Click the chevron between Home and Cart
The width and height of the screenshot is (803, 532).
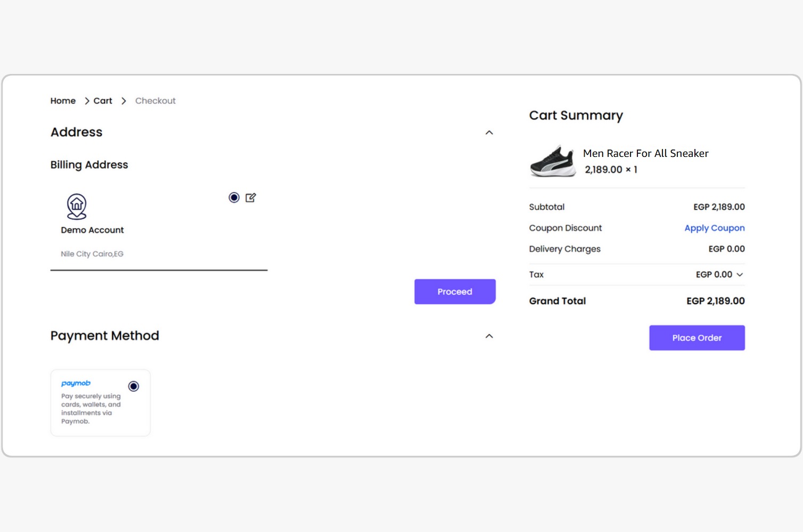[87, 101]
